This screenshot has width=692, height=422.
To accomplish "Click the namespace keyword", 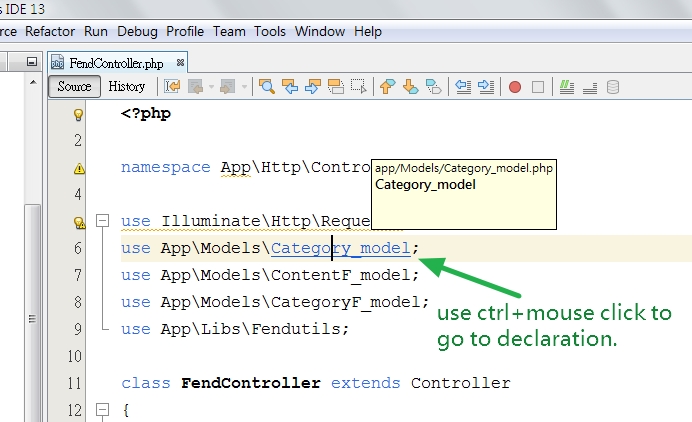I will coord(165,167).
